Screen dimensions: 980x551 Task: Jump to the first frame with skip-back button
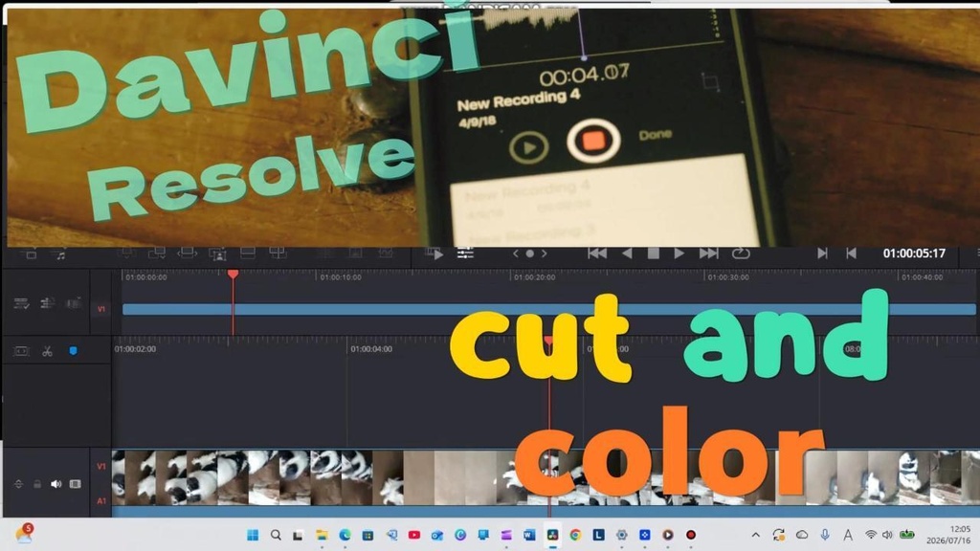[597, 253]
